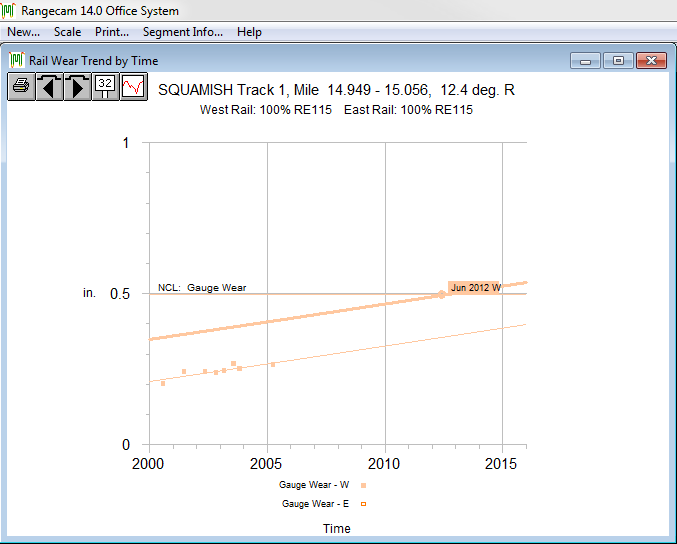Click the Rangecam app icon in title bar
Image resolution: width=677 pixels, height=544 pixels.
[9, 11]
